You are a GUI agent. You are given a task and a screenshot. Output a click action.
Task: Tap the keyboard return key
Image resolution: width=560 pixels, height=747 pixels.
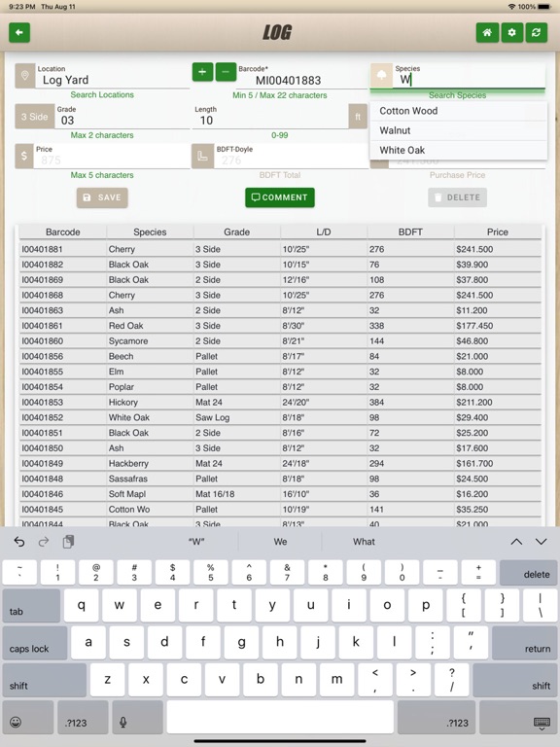point(524,643)
